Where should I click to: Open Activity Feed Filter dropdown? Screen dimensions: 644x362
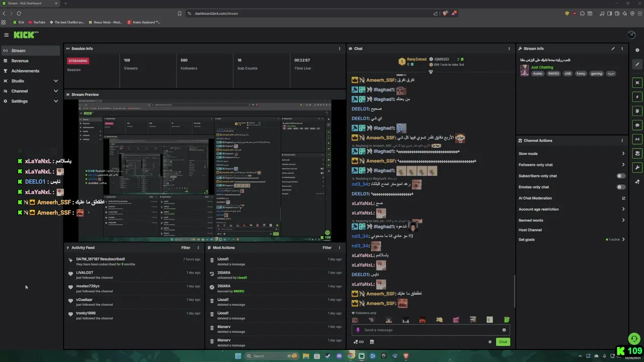(186, 248)
